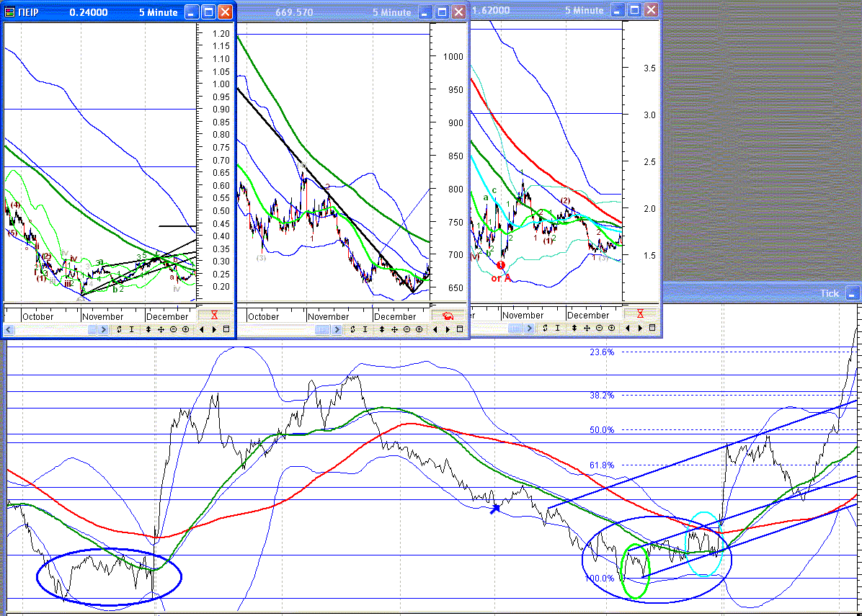Select the four-way pan tool in ПЕIP window
Image resolution: width=862 pixels, height=616 pixels.
tap(161, 330)
